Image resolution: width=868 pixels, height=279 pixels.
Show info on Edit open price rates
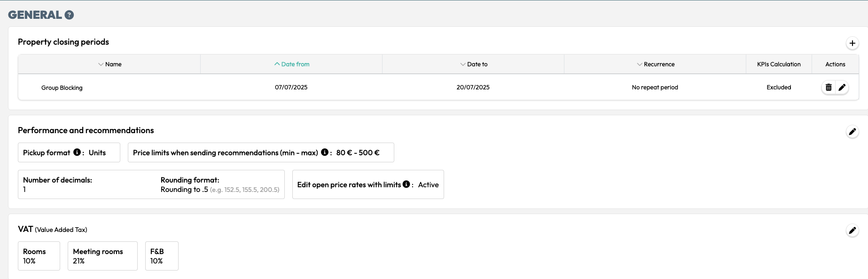click(x=406, y=184)
